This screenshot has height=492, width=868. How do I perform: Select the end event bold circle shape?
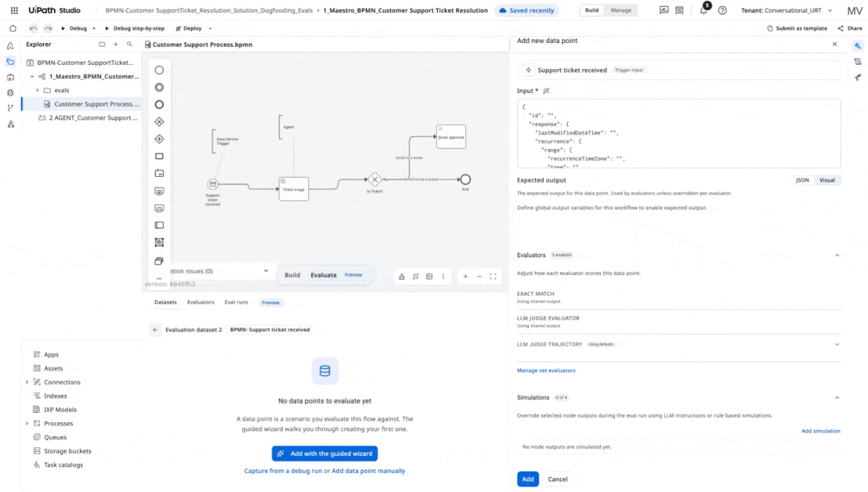(159, 105)
